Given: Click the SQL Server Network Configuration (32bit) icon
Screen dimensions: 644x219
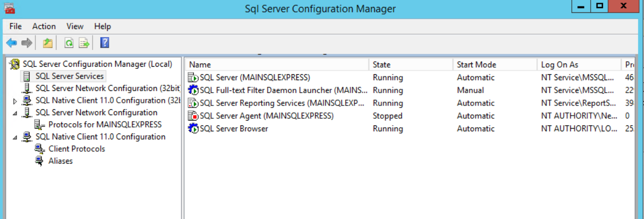Looking at the screenshot, I should pyautogui.click(x=27, y=88).
